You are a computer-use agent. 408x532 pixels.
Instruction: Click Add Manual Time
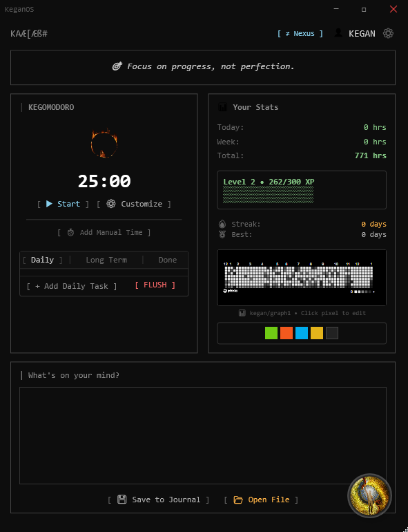[x=104, y=232]
